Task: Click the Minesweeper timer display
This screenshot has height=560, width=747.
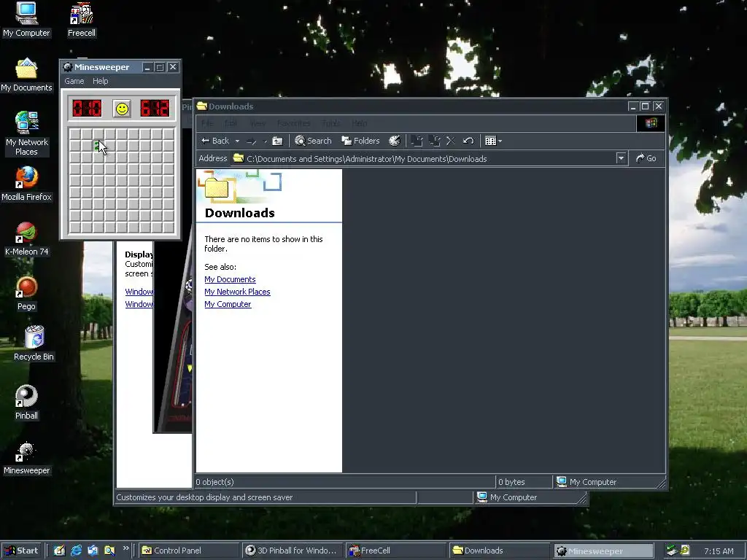Action: [155, 109]
